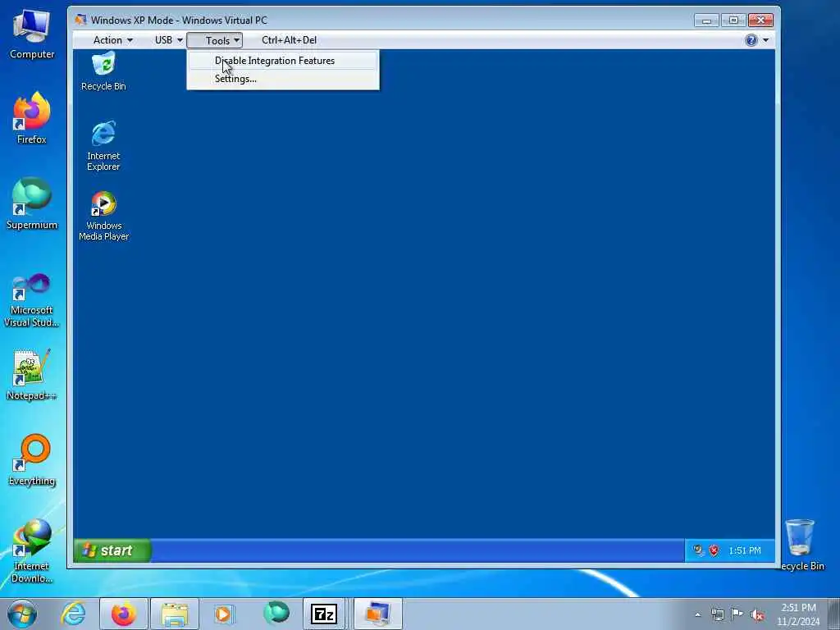Click the Virtual PC title bar icon
Image resolution: width=840 pixels, height=630 pixels.
[81, 20]
